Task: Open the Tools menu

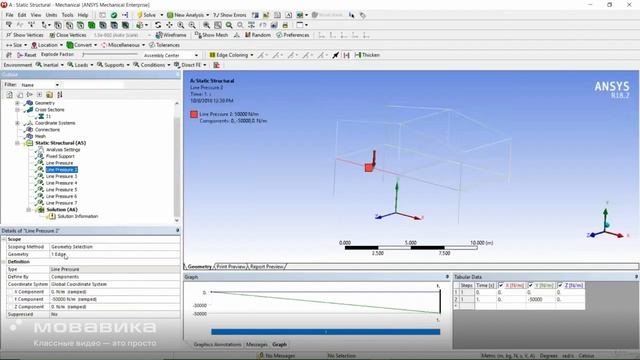Action: (67, 15)
